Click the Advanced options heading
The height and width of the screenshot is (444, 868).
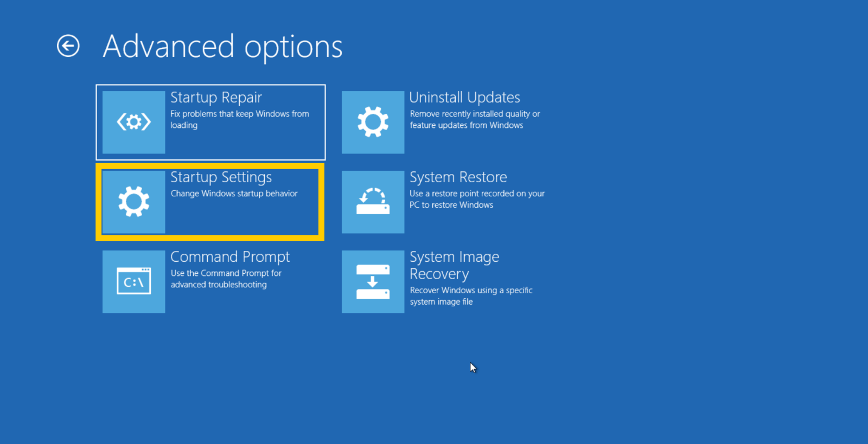(x=223, y=47)
